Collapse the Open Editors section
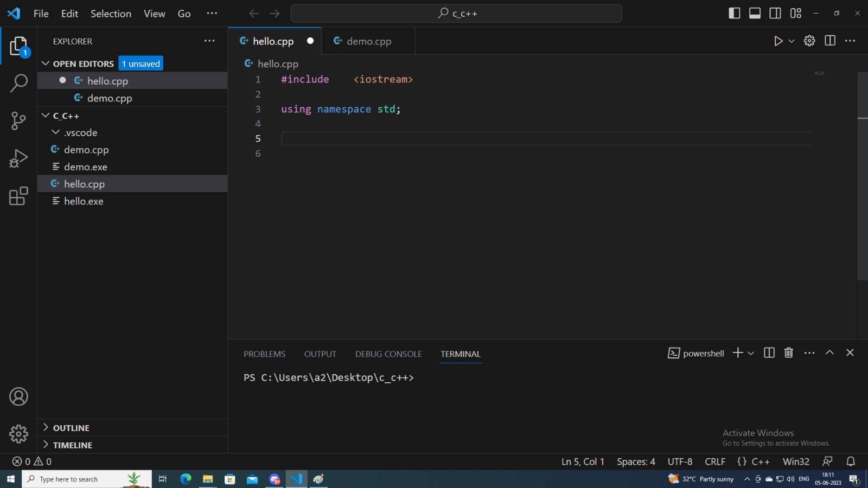Viewport: 868px width, 488px height. pos(46,63)
